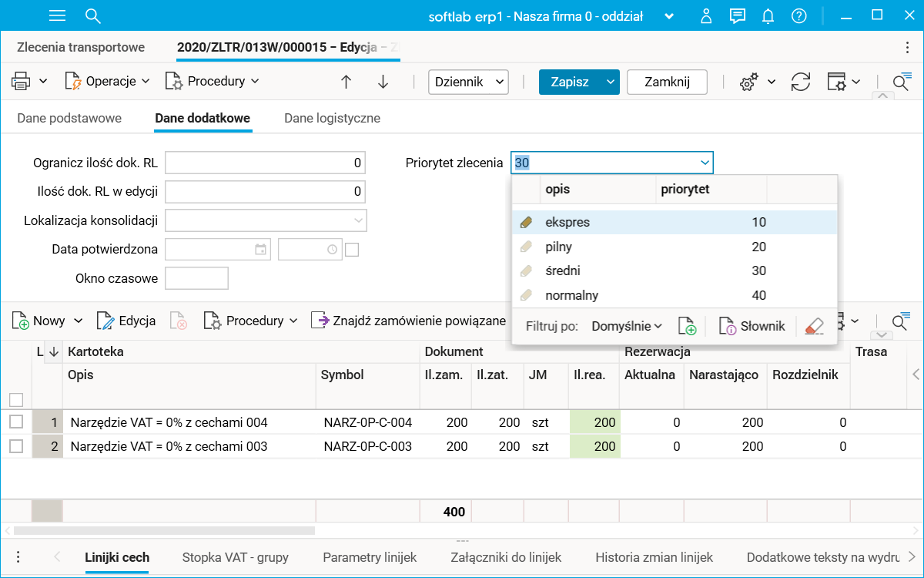Open the Słownik button

point(752,326)
